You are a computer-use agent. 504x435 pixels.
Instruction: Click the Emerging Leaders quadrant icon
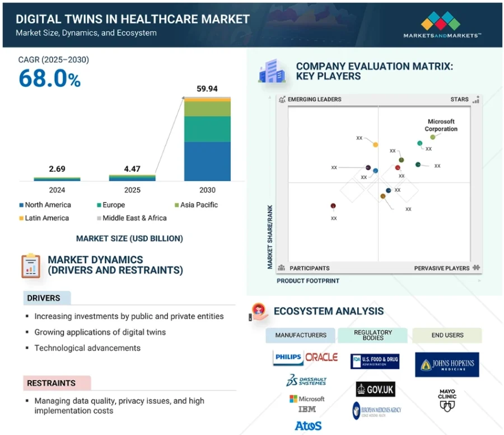pyautogui.click(x=282, y=100)
